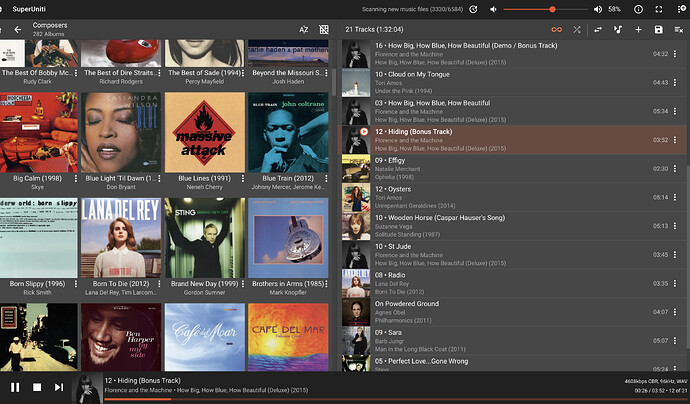
Task: Click composer name Don Bryant
Action: pyautogui.click(x=121, y=187)
